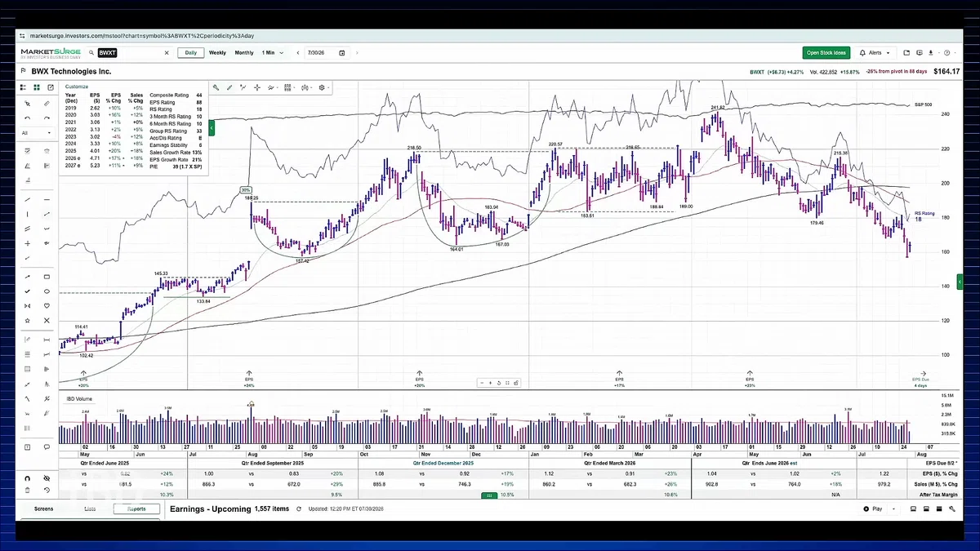Click the Open Stock Ideas button
Viewport: 980px width, 551px height.
826,52
